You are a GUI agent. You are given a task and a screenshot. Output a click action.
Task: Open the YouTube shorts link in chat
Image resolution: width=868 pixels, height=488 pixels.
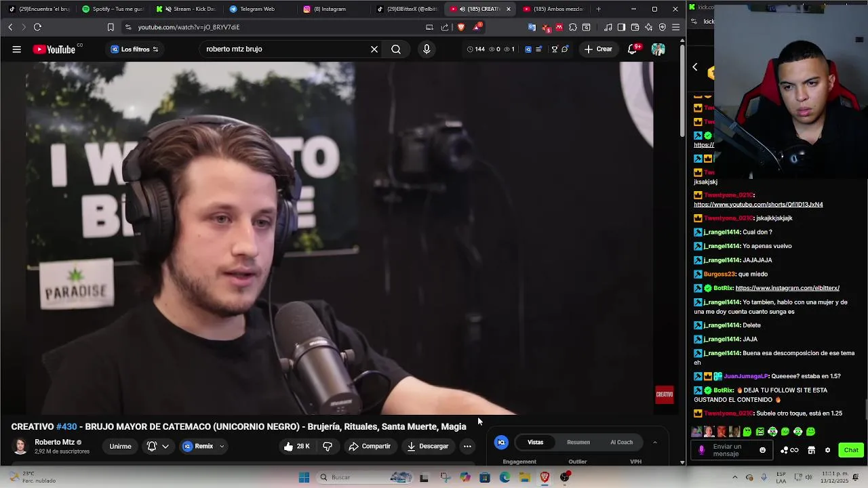point(758,205)
